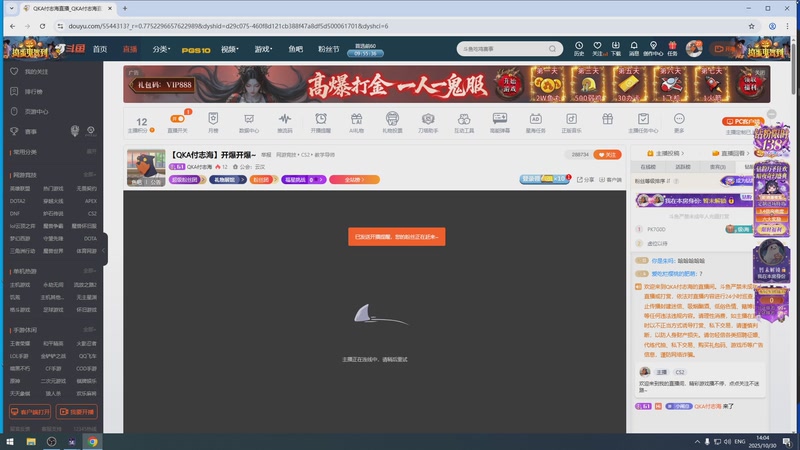Click the gift box icon before 主播任务中心
Screen dimensions: 800x450
[607, 119]
